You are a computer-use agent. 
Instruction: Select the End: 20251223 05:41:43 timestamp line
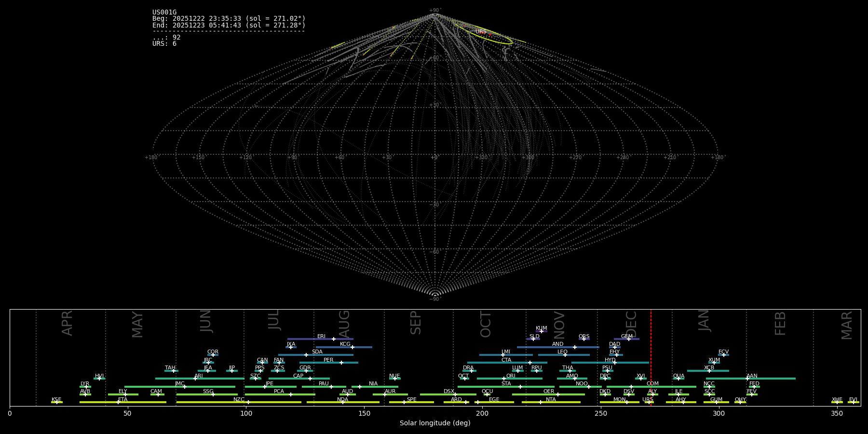[x=229, y=25]
